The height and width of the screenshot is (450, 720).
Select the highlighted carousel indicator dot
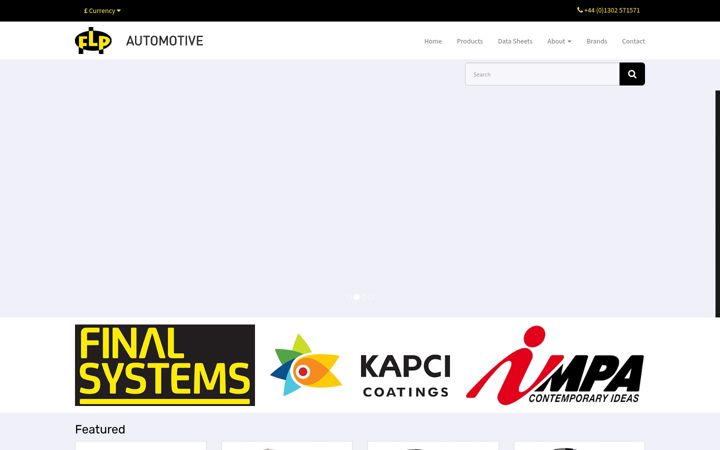[356, 297]
